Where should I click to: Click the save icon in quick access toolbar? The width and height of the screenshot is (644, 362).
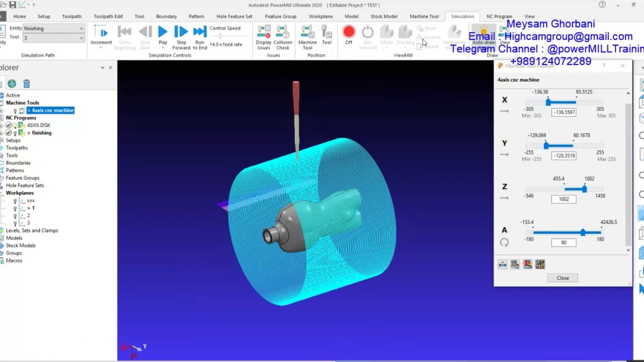(x=12, y=5)
